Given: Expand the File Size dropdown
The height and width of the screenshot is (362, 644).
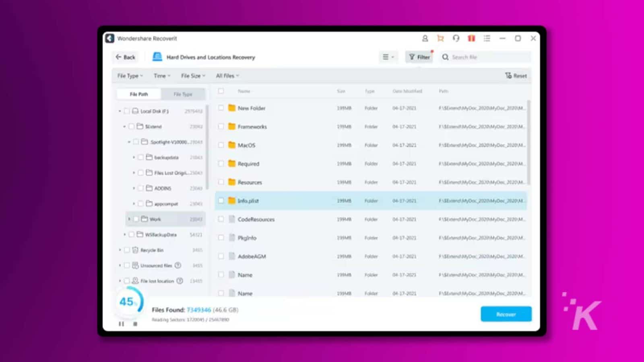Looking at the screenshot, I should tap(193, 76).
